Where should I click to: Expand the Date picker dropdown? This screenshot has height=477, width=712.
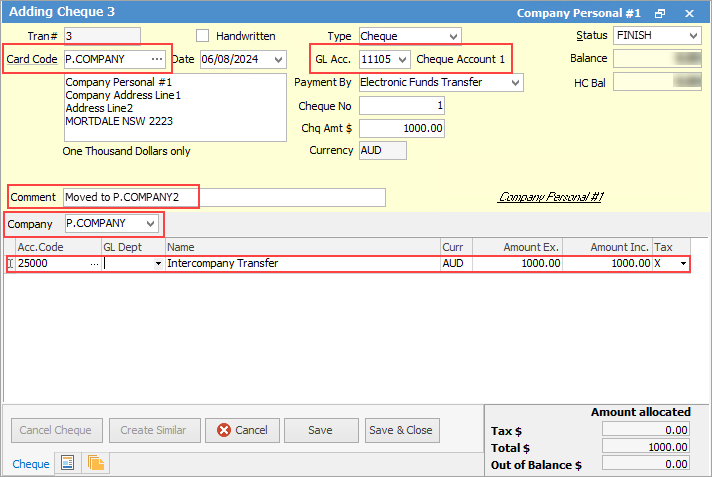277,59
